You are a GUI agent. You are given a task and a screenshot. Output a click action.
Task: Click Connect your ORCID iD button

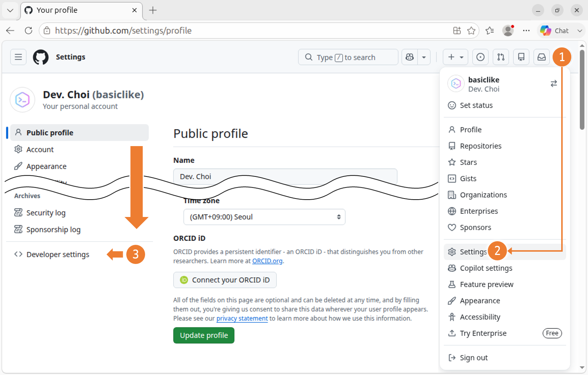click(x=225, y=280)
